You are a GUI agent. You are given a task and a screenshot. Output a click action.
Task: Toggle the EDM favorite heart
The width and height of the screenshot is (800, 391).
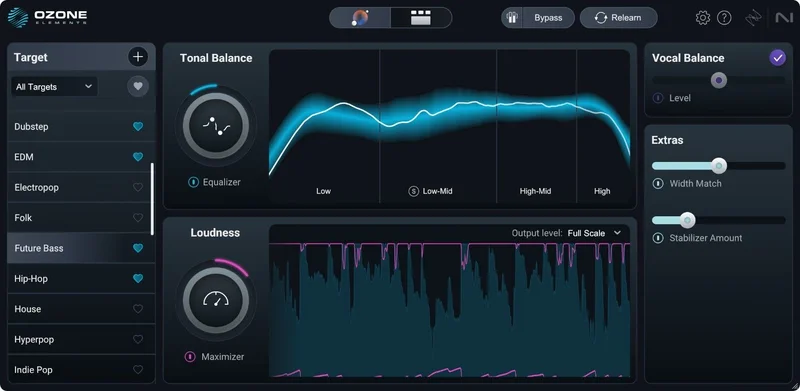coord(138,157)
